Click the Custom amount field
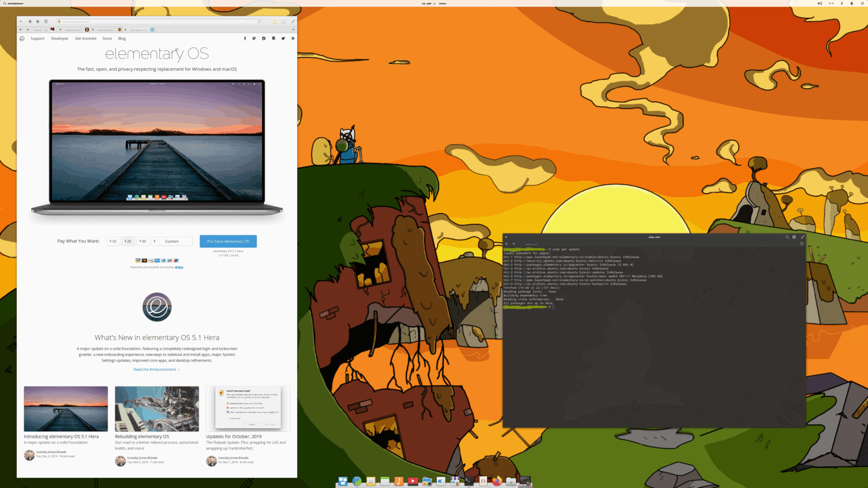The height and width of the screenshot is (488, 868). pos(172,241)
